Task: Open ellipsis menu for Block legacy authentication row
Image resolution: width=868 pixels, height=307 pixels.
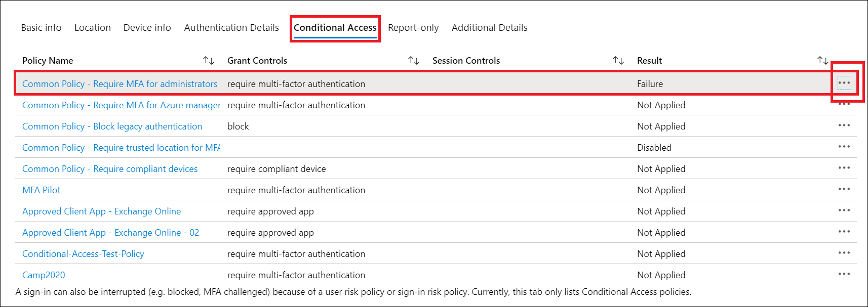Action: click(x=844, y=125)
